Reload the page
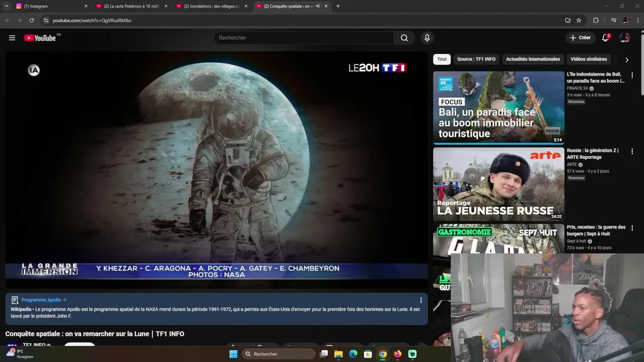Screen dimensions: 644x362 [31, 20]
